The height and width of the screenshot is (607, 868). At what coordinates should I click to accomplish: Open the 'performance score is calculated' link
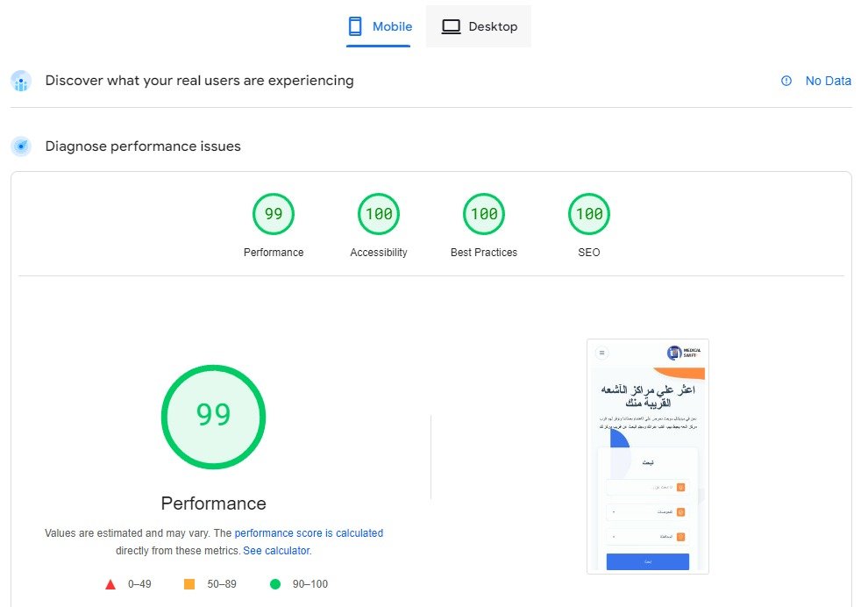pyautogui.click(x=309, y=533)
